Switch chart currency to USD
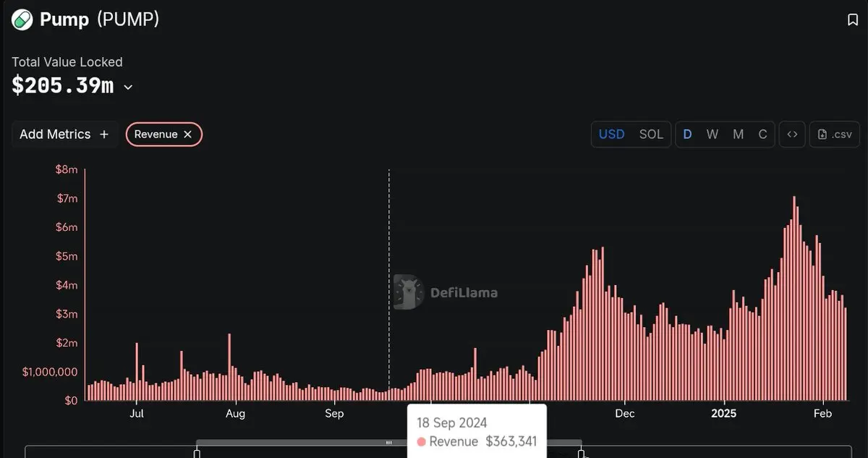868x458 pixels. point(611,135)
